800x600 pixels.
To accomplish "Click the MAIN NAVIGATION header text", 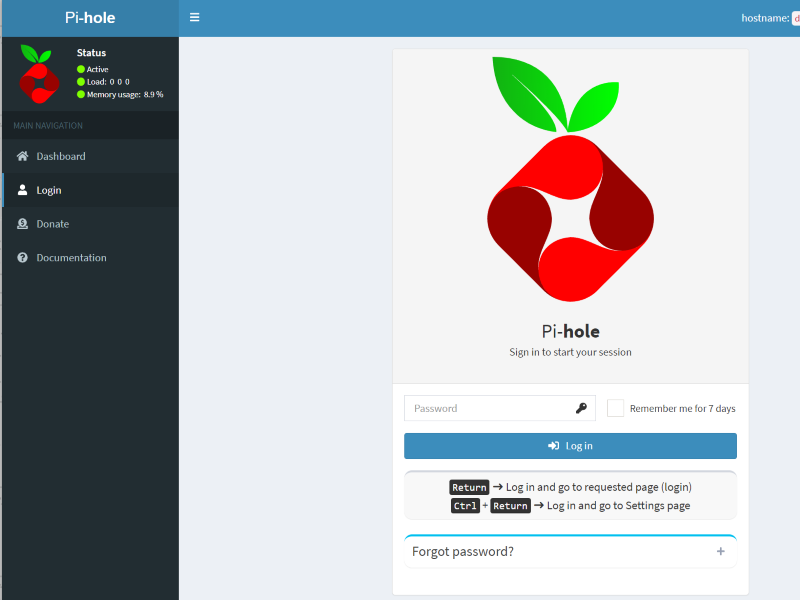I will pos(48,126).
